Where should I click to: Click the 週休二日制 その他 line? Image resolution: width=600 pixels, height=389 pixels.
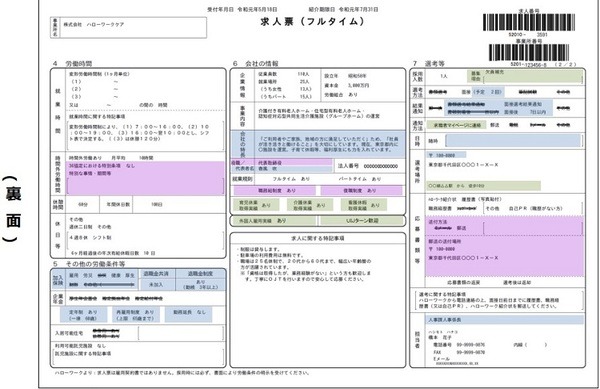pos(90,227)
